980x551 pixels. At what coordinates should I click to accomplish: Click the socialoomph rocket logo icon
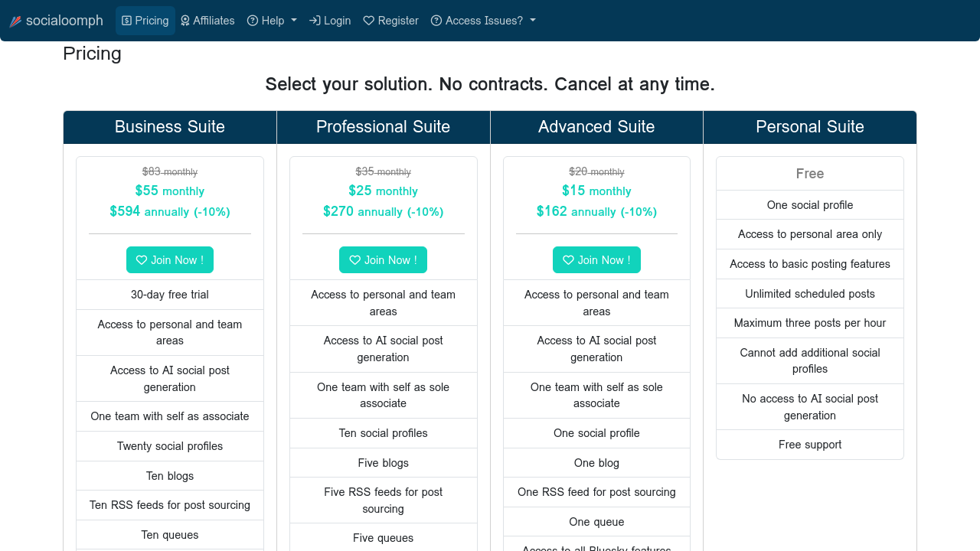tap(15, 21)
